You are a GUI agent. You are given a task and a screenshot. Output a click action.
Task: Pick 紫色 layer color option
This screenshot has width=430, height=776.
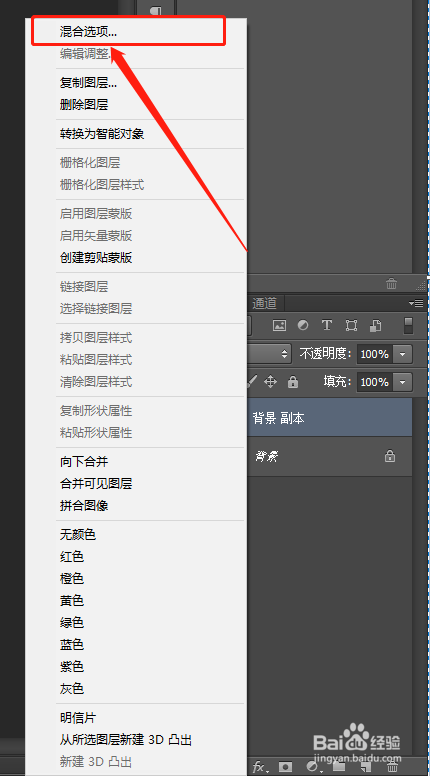point(72,667)
